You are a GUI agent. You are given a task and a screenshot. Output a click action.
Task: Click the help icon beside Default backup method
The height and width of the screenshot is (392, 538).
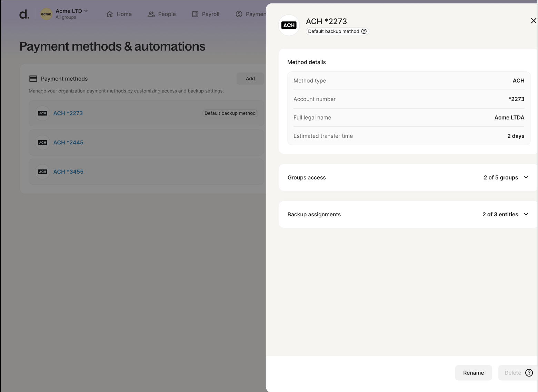(364, 31)
